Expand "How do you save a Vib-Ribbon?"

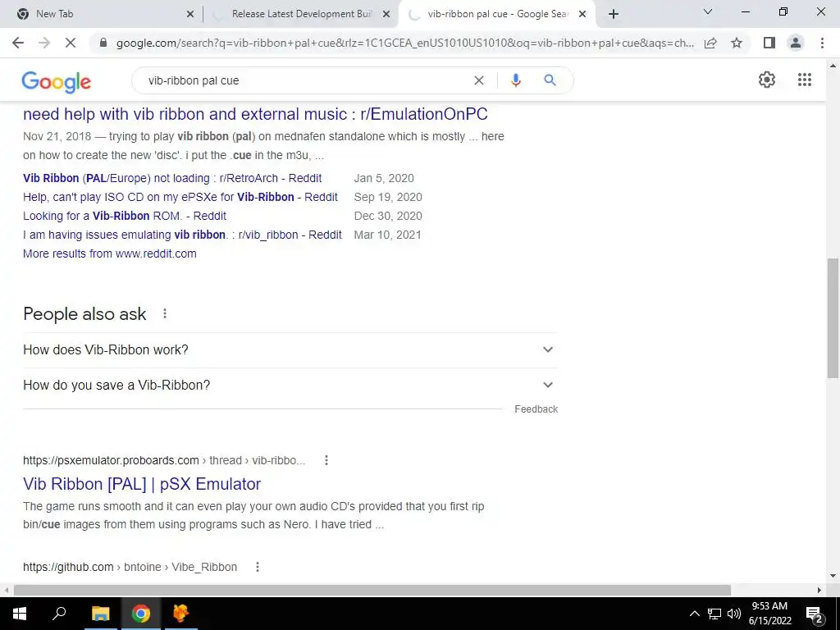tap(290, 386)
